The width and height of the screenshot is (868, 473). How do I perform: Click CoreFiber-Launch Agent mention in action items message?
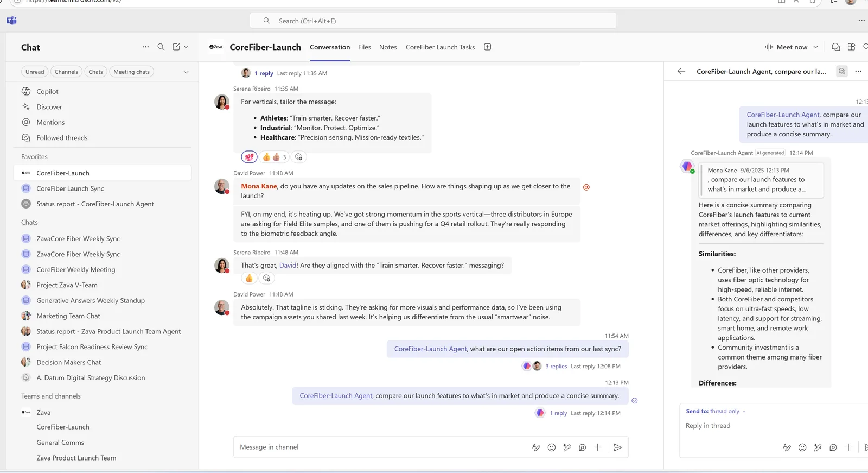point(430,349)
